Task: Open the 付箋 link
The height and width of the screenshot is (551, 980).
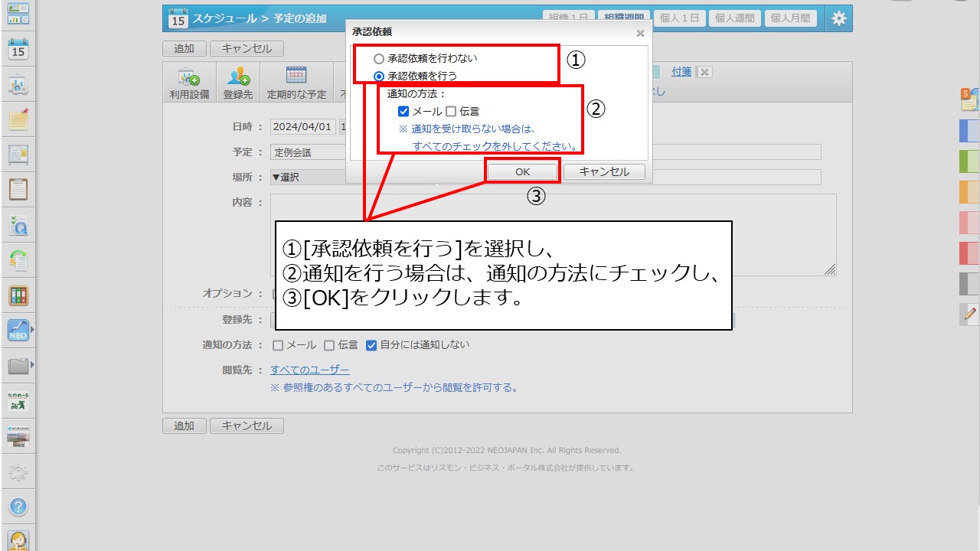Action: pyautogui.click(x=681, y=72)
